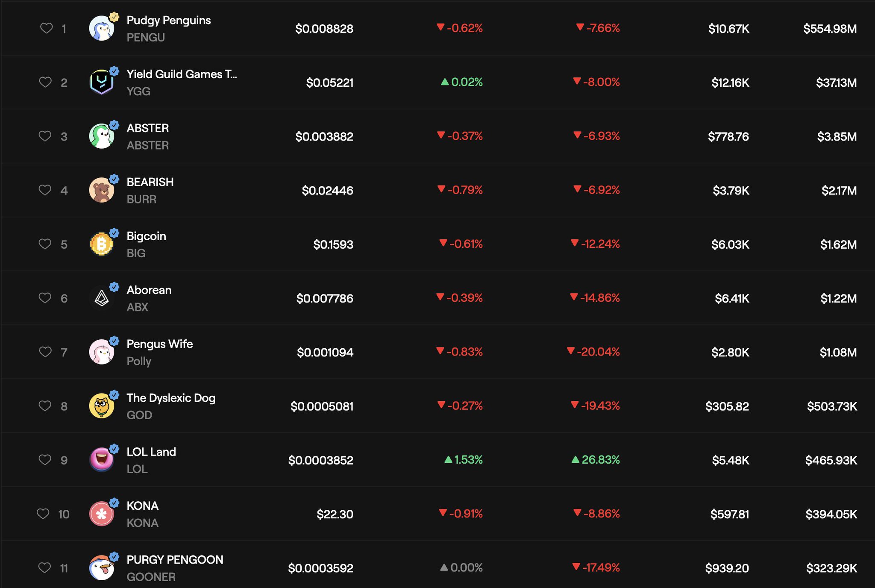Click the BEARISH price $0.02446
This screenshot has height=588, width=875.
point(327,190)
